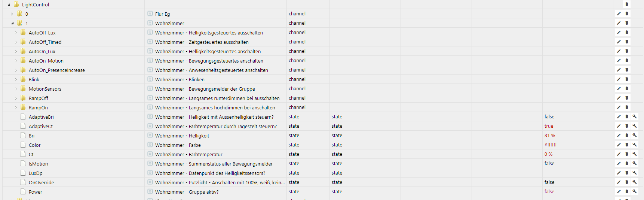Expand folder 0 Flur Eg
Viewport: 644px width, 200px height.
[12, 14]
